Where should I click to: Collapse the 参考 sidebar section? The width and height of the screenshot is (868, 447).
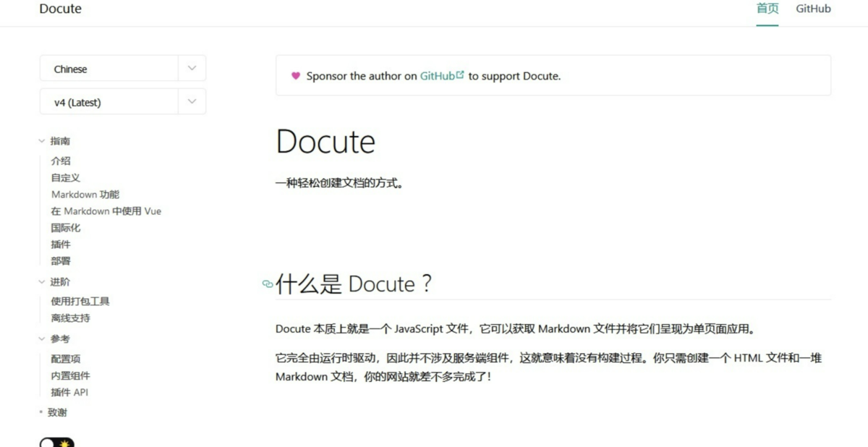[x=55, y=339]
